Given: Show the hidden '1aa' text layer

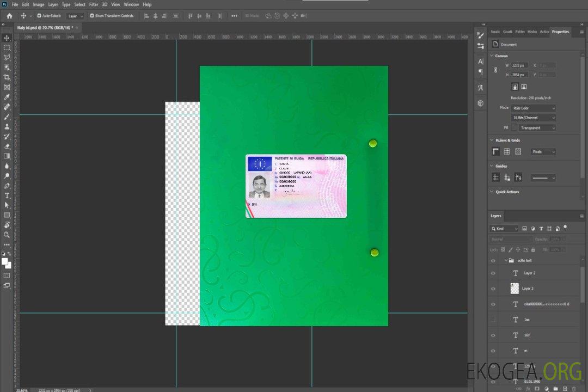Looking at the screenshot, I should (493, 320).
